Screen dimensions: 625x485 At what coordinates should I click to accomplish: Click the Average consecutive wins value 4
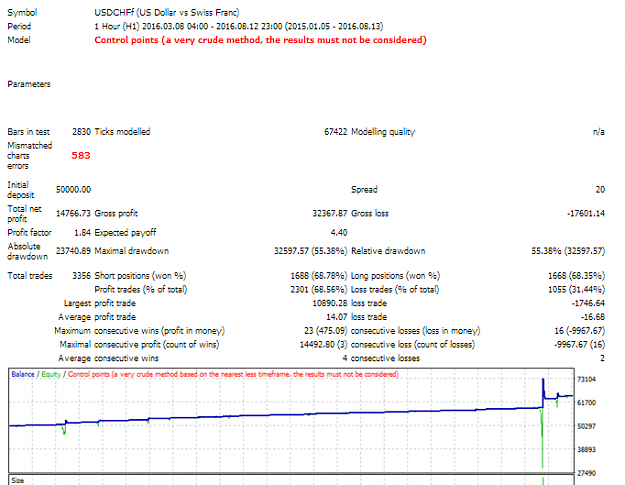coord(344,358)
